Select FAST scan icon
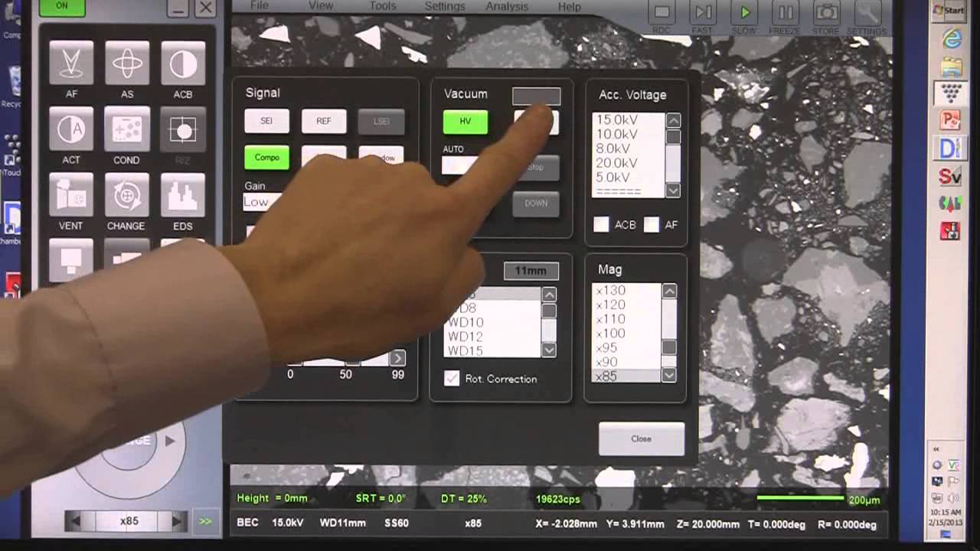The height and width of the screenshot is (551, 980). [x=702, y=12]
